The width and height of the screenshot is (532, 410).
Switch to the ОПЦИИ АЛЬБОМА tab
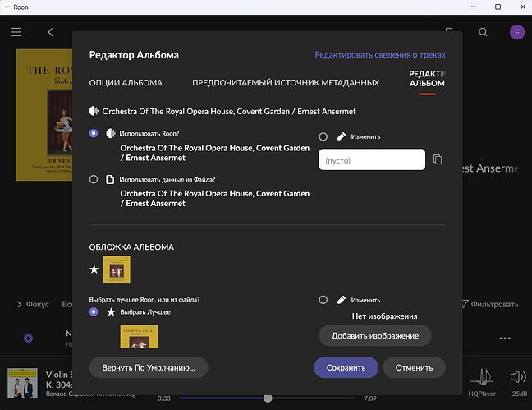point(126,83)
